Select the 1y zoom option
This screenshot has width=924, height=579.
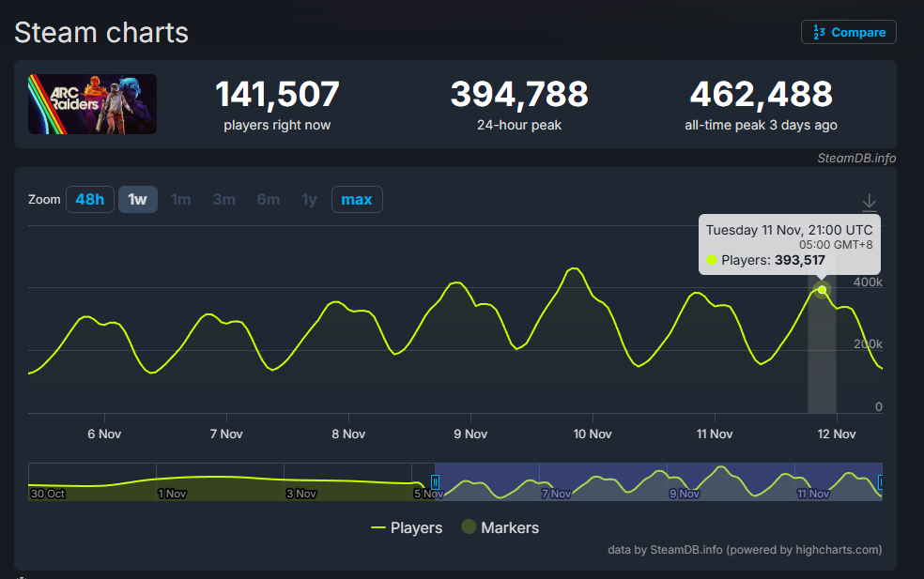[x=309, y=199]
